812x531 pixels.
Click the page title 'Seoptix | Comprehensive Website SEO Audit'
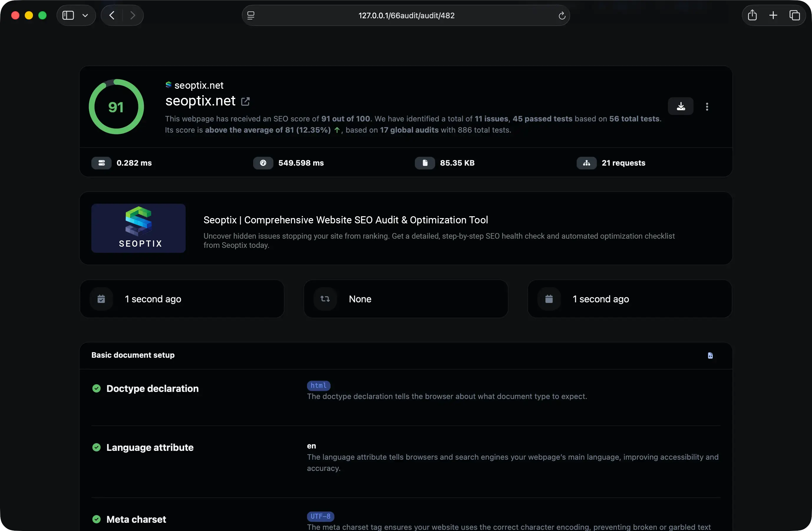[x=346, y=220]
